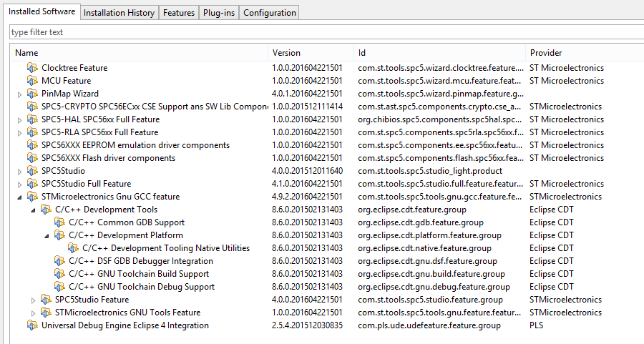Click the org.eclipse.cdt.gnu.build.feature.group id

pyautogui.click(x=431, y=274)
